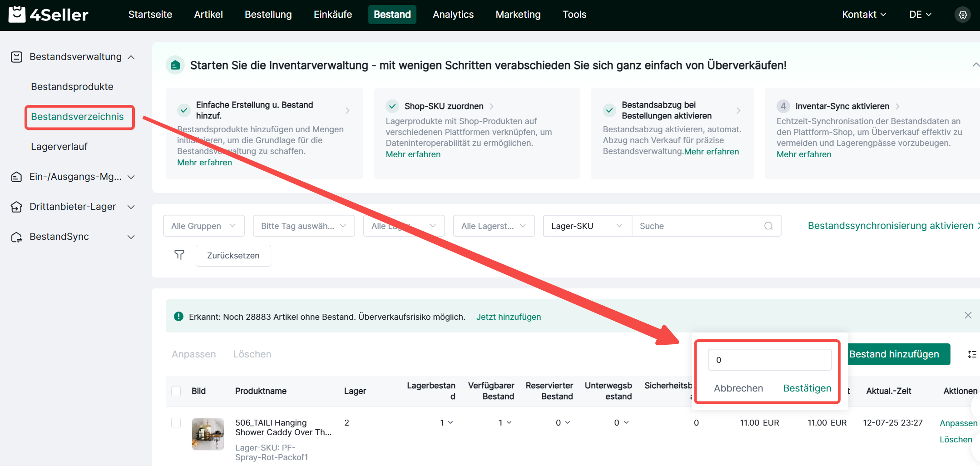Open the Shower Caddy product thumbnail
Screen dimensions: 980x466
click(x=208, y=434)
